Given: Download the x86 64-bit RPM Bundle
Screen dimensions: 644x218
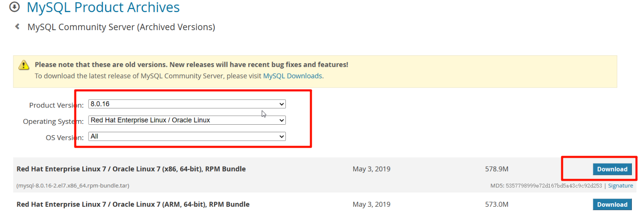Looking at the screenshot, I should tap(612, 169).
